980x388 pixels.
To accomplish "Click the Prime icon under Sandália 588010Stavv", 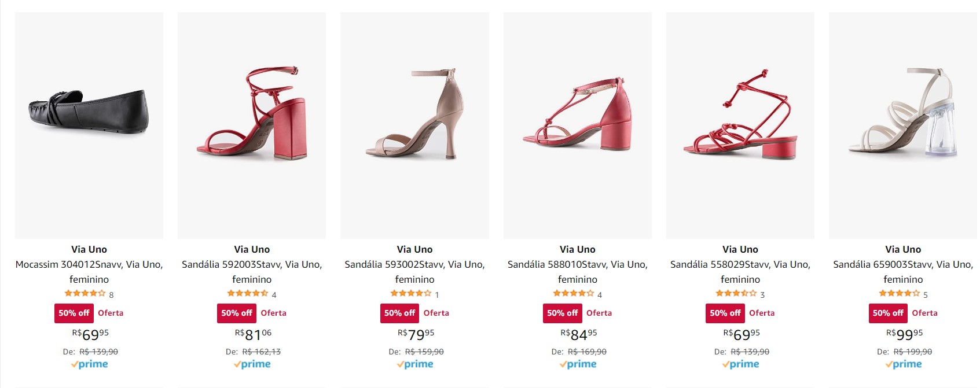I will [x=579, y=364].
